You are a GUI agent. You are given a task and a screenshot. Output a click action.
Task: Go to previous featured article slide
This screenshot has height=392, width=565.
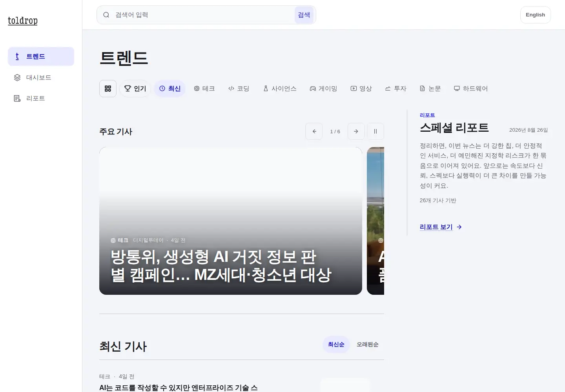pyautogui.click(x=314, y=131)
